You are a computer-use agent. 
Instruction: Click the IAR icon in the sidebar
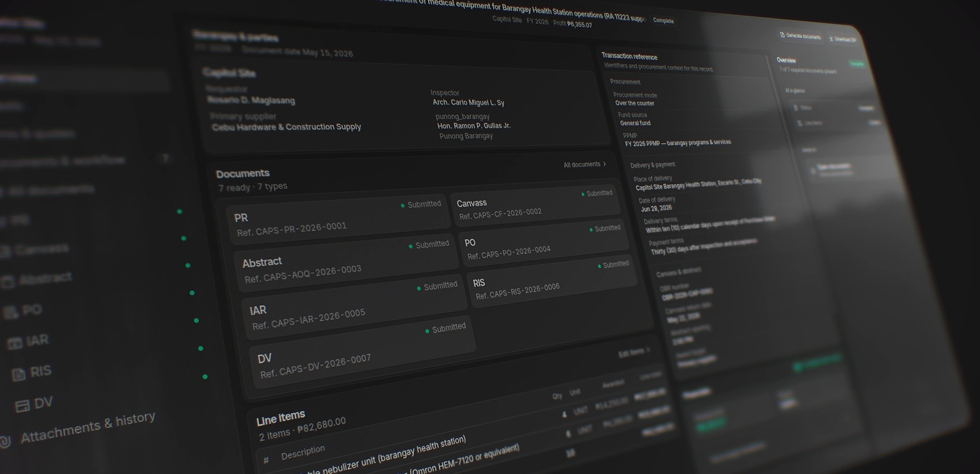click(14, 343)
